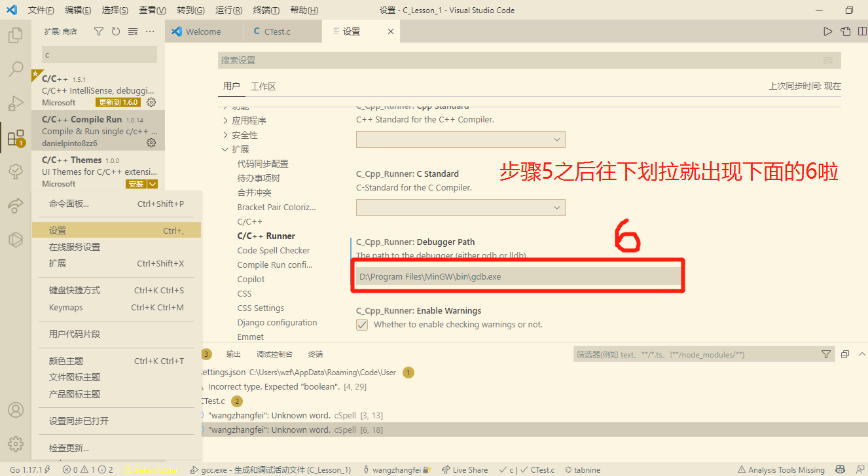This screenshot has width=868, height=476.
Task: Open the tree-shaped activity bar icon
Action: pos(16,172)
